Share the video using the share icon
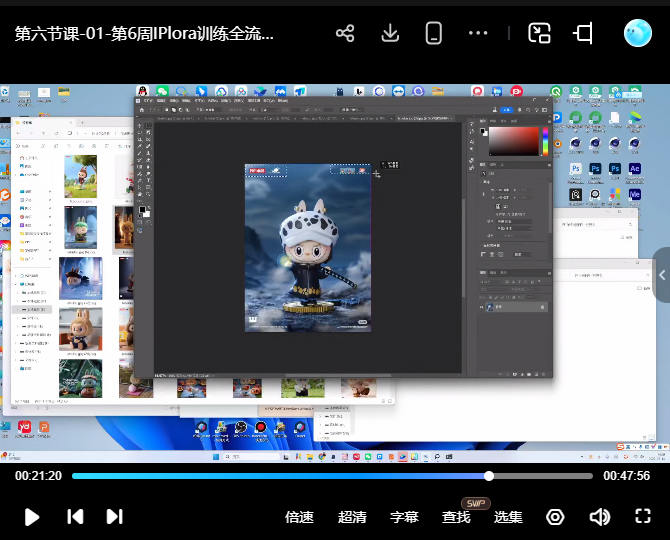Image resolution: width=670 pixels, height=540 pixels. (345, 33)
